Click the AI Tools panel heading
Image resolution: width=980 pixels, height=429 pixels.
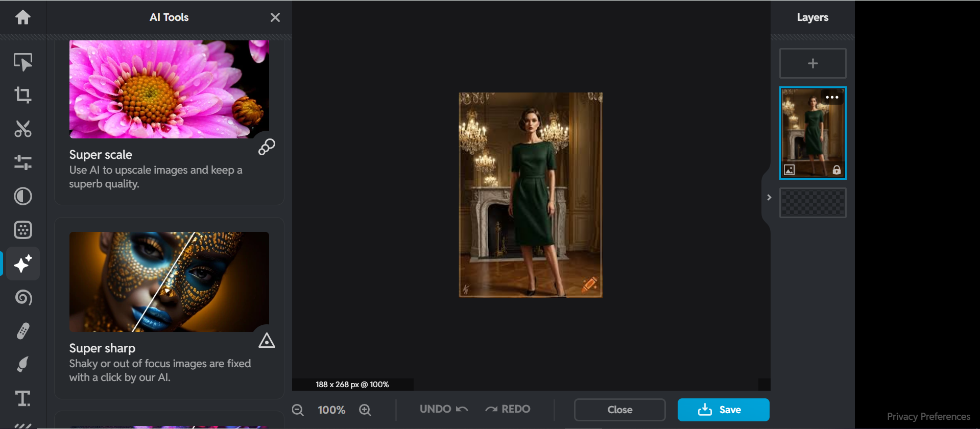pos(169,17)
